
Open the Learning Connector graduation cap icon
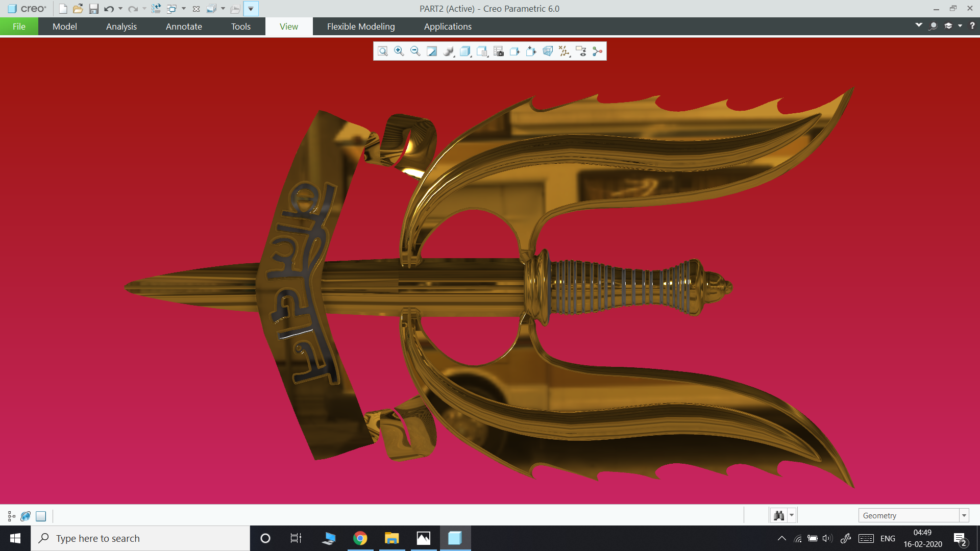948,26
